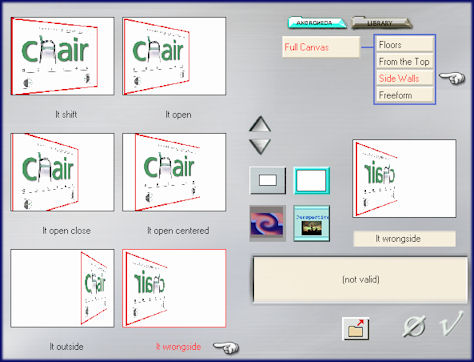Select the Side Walls category

coord(405,78)
